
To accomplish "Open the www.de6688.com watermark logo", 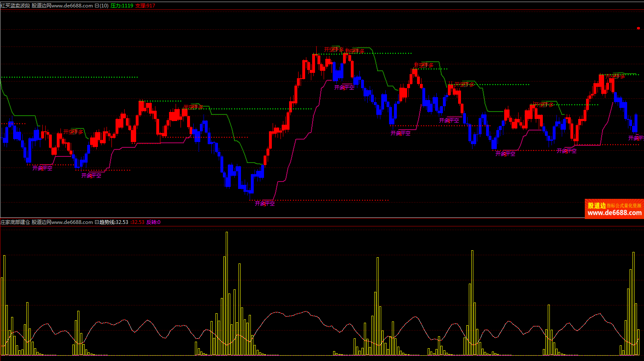I will point(614,209).
